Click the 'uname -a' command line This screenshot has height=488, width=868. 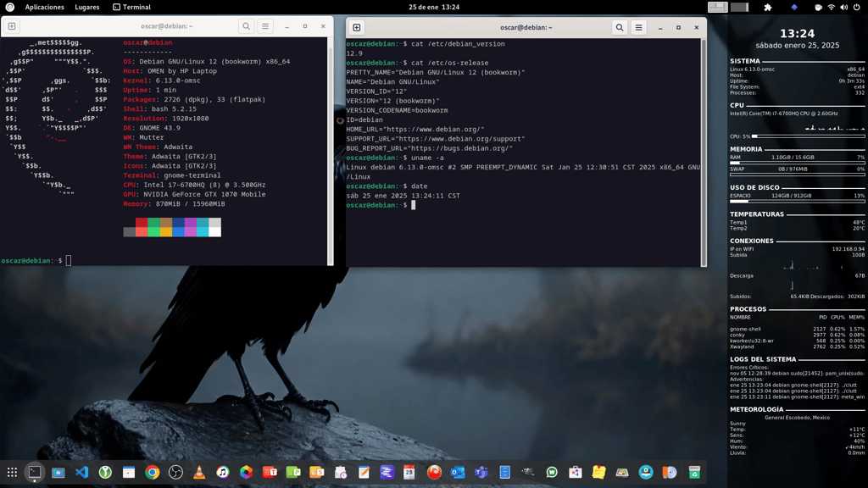pos(395,158)
